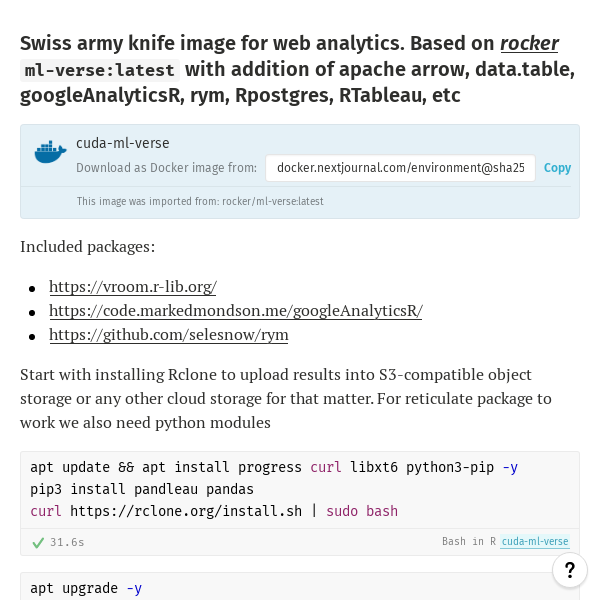The height and width of the screenshot is (600, 600).
Task: Open the googleAnalyticsR documentation link
Action: [236, 311]
